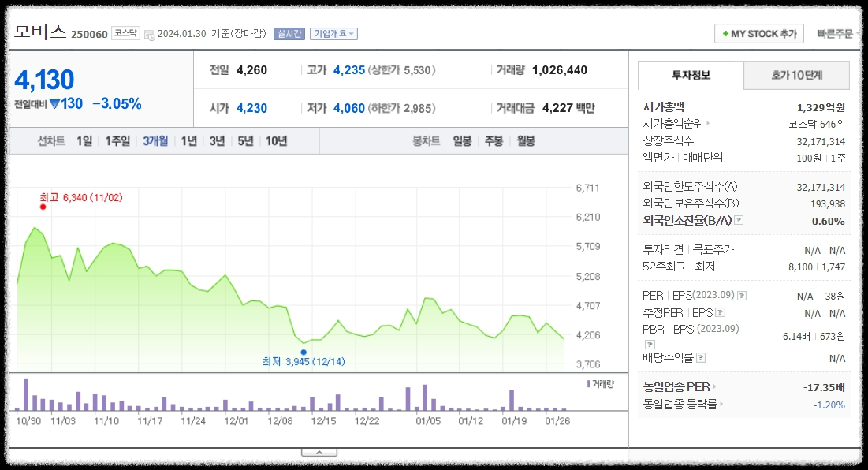This screenshot has height=470, width=868.
Task: Show the 월봉 monthly candle chart
Action: (525, 141)
